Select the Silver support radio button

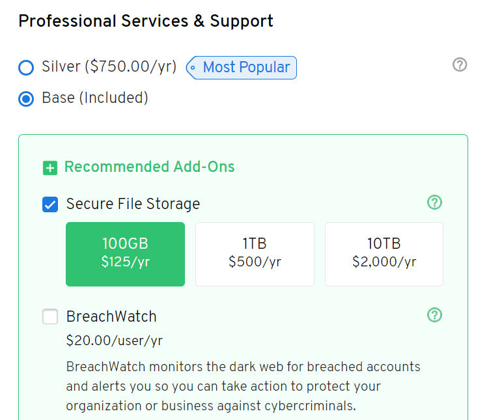point(26,68)
